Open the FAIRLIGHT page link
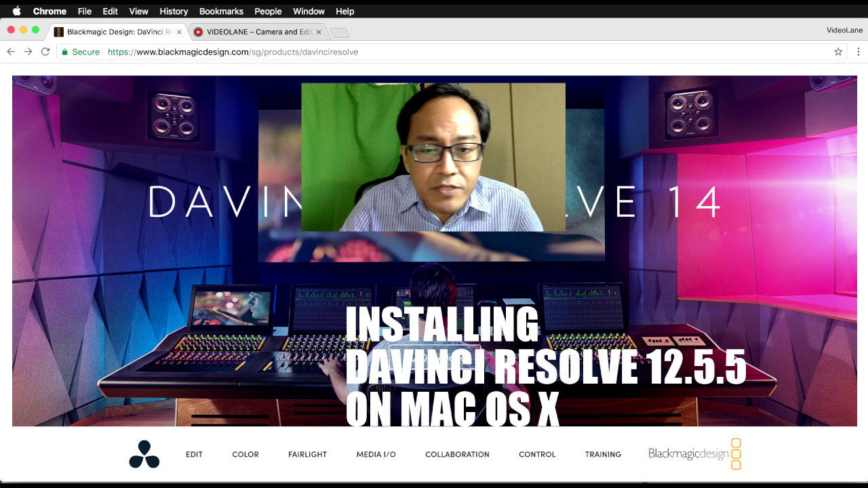This screenshot has width=868, height=488. (x=307, y=455)
